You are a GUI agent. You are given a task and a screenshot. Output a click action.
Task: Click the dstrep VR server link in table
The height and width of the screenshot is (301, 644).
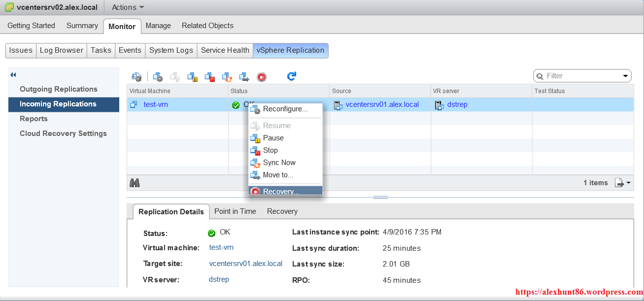[457, 104]
